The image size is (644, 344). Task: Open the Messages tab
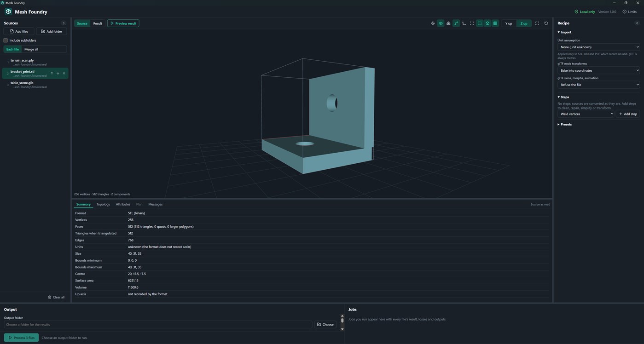[x=155, y=204]
